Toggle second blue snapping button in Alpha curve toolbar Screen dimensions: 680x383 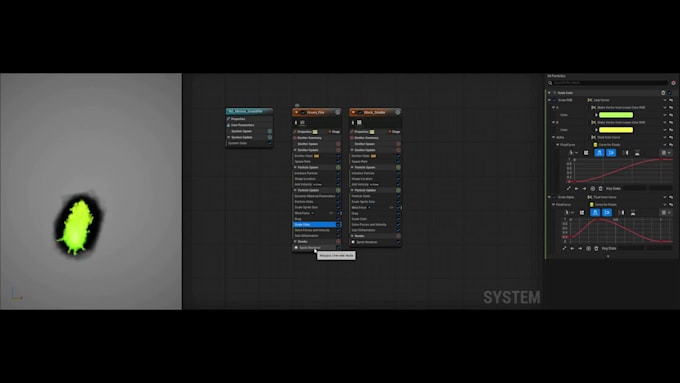[x=611, y=153]
